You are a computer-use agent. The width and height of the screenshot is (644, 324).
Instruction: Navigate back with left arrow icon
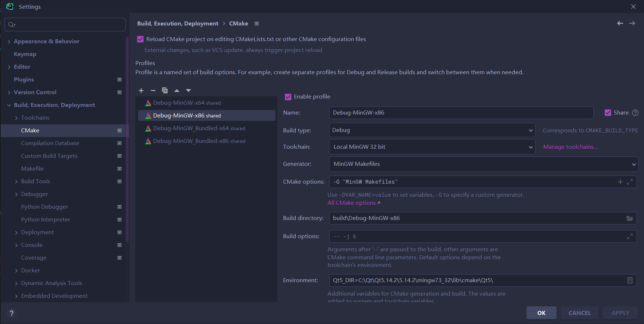coord(620,23)
